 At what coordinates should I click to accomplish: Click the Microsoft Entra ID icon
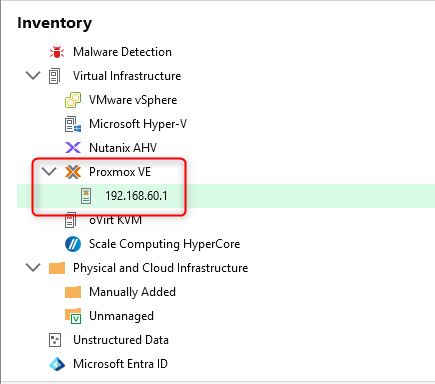point(57,364)
